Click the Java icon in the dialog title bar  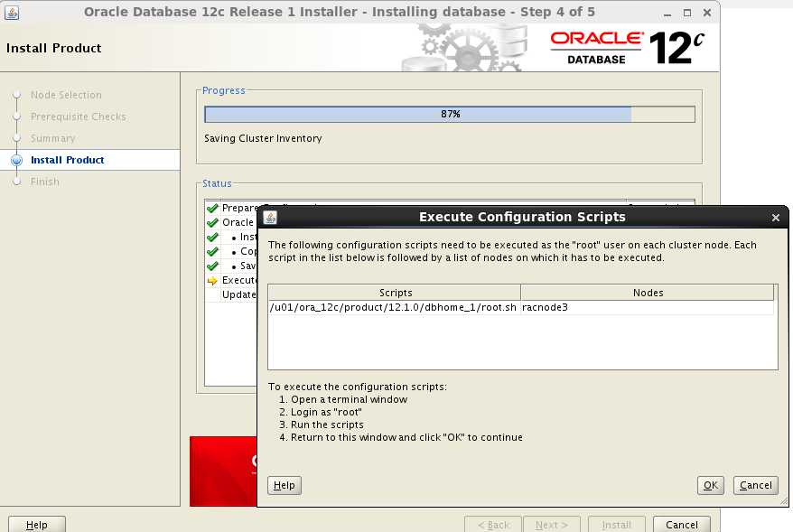point(268,217)
